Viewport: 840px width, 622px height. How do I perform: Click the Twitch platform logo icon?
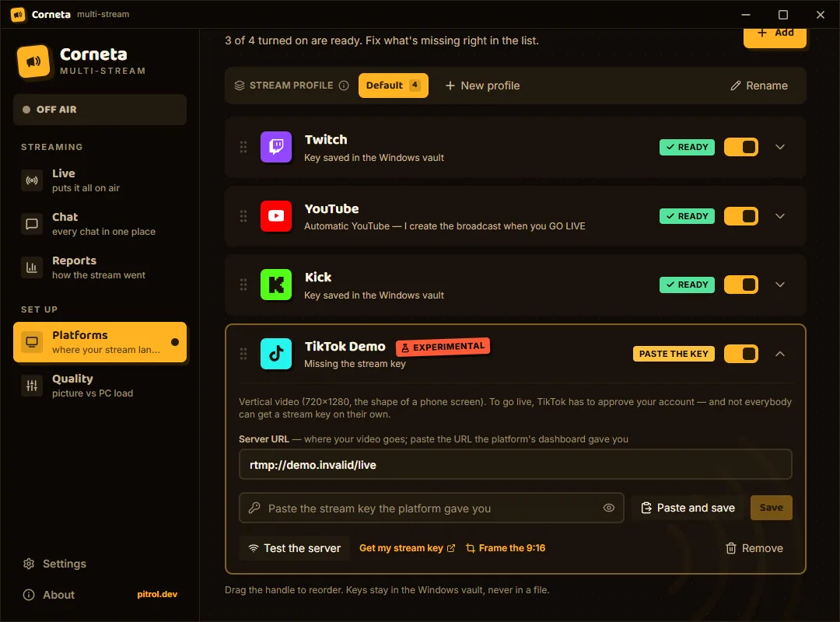(276, 147)
